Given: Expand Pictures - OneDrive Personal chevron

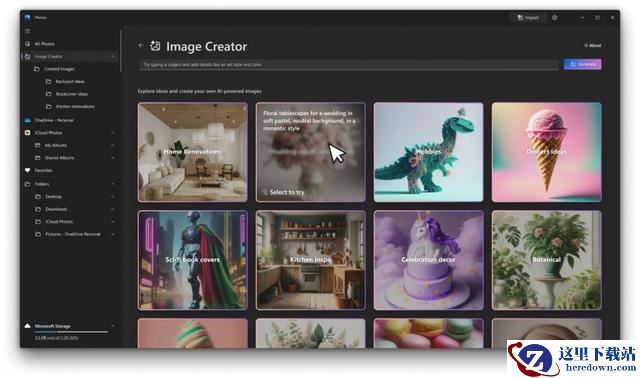Looking at the screenshot, I should [113, 234].
